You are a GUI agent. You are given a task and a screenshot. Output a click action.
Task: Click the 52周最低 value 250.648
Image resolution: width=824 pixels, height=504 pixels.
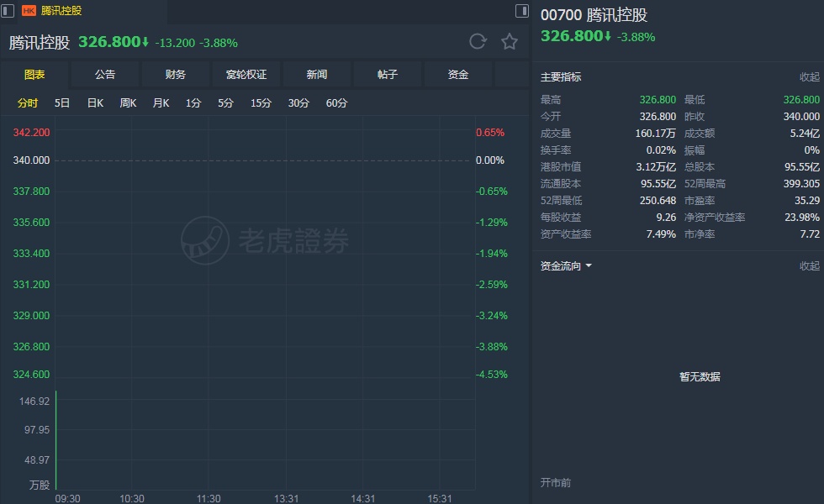pos(658,201)
